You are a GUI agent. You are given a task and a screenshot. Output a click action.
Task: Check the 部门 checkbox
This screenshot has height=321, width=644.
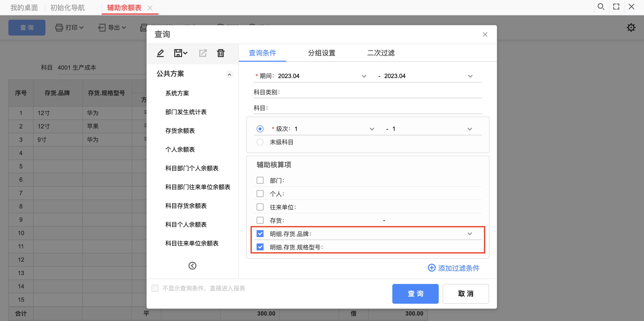[260, 180]
